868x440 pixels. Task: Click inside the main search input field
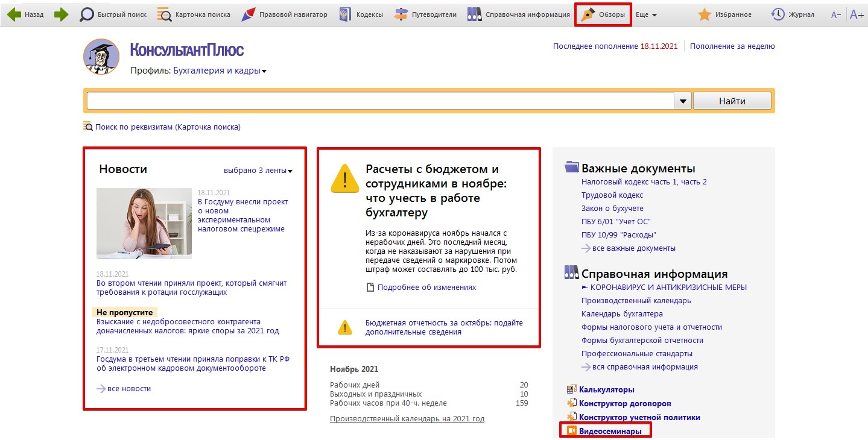tap(380, 101)
